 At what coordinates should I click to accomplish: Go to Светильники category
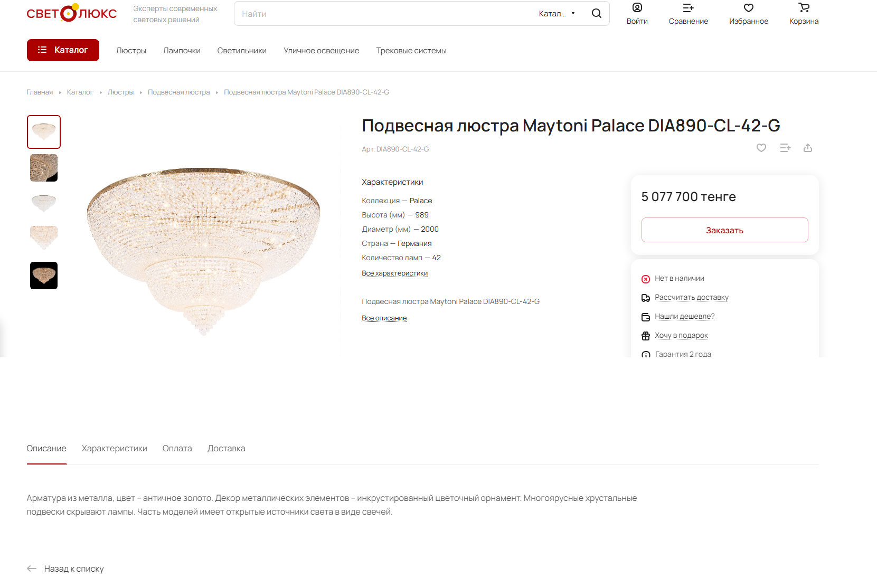point(242,51)
